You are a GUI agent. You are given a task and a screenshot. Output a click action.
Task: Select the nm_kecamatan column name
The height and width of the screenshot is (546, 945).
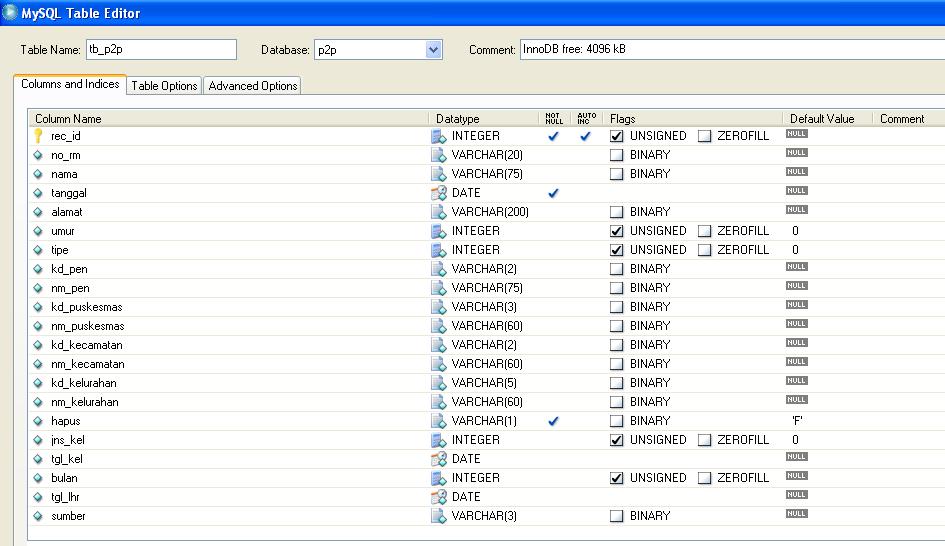[88, 364]
